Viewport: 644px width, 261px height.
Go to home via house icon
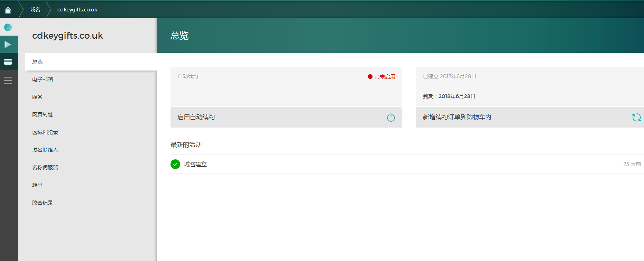click(x=8, y=10)
